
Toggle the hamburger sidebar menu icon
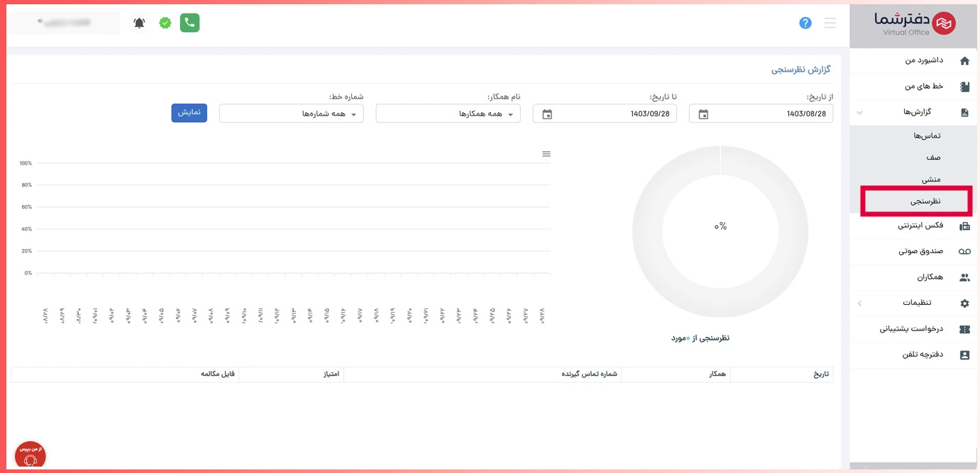coord(830,23)
